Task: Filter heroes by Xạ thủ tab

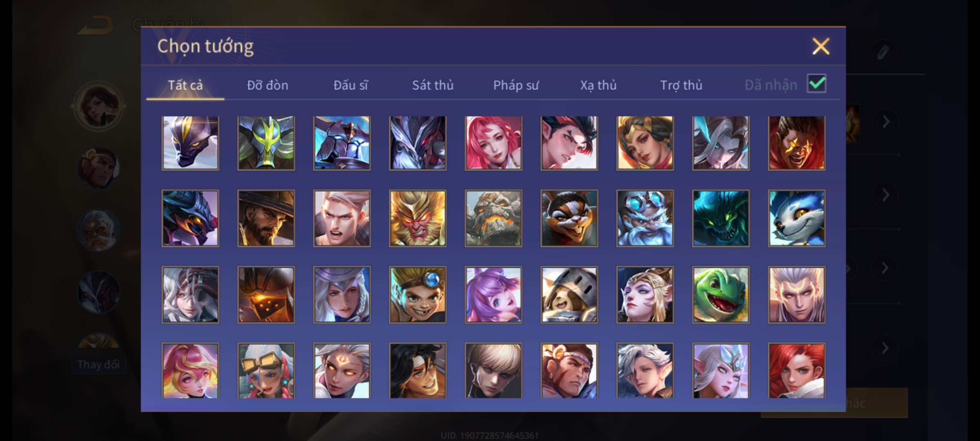Action: pyautogui.click(x=598, y=85)
